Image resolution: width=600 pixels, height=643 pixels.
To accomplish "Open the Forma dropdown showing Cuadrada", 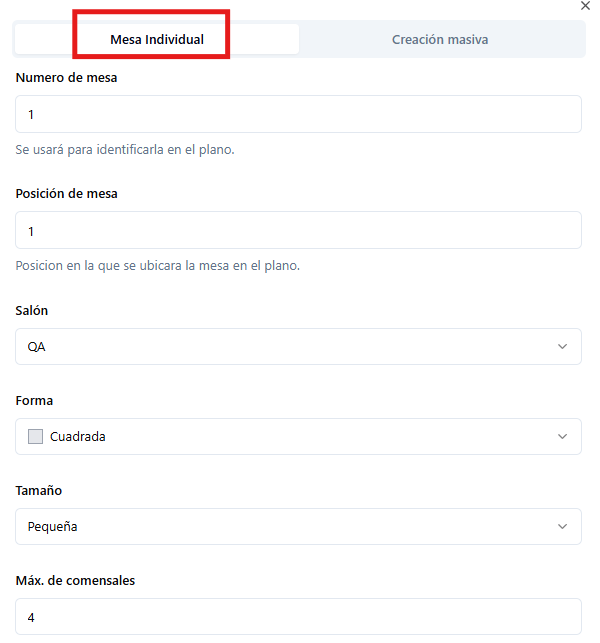I will tap(298, 437).
